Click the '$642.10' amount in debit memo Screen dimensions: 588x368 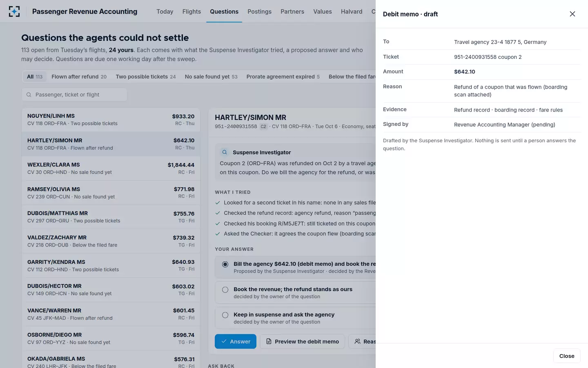(465, 72)
